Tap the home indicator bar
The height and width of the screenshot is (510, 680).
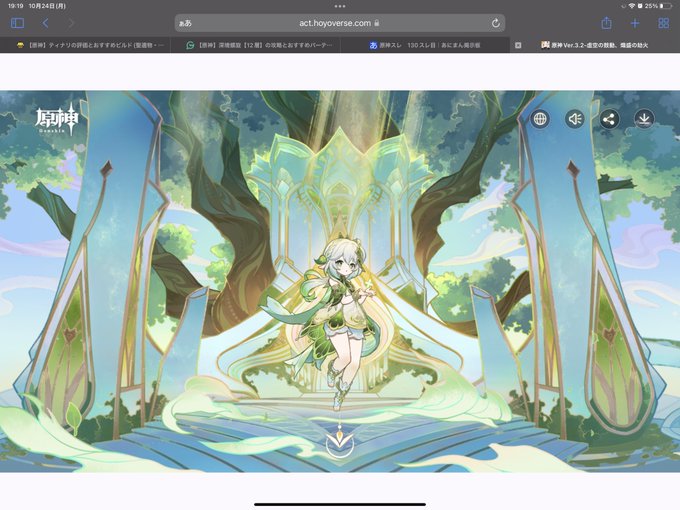(x=340, y=504)
